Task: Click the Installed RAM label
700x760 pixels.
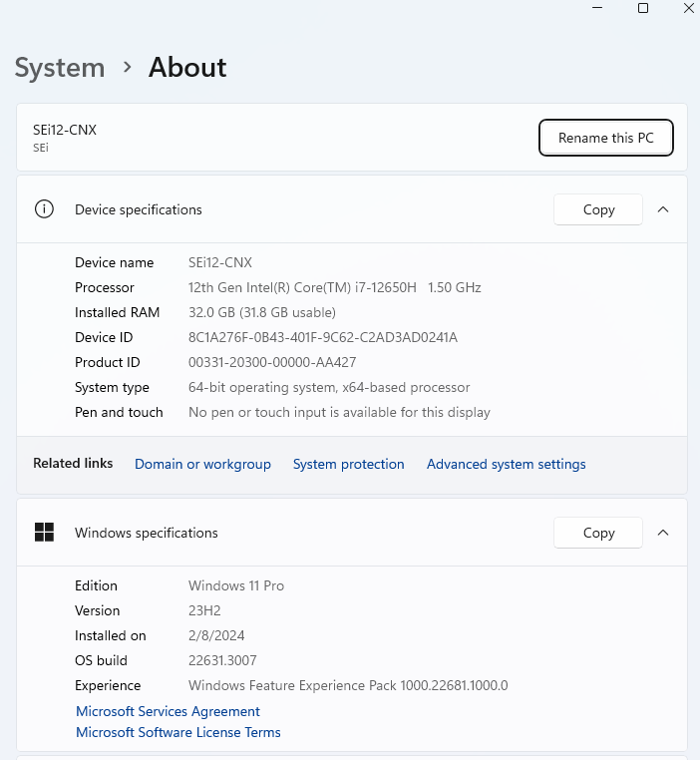Action: pos(117,312)
